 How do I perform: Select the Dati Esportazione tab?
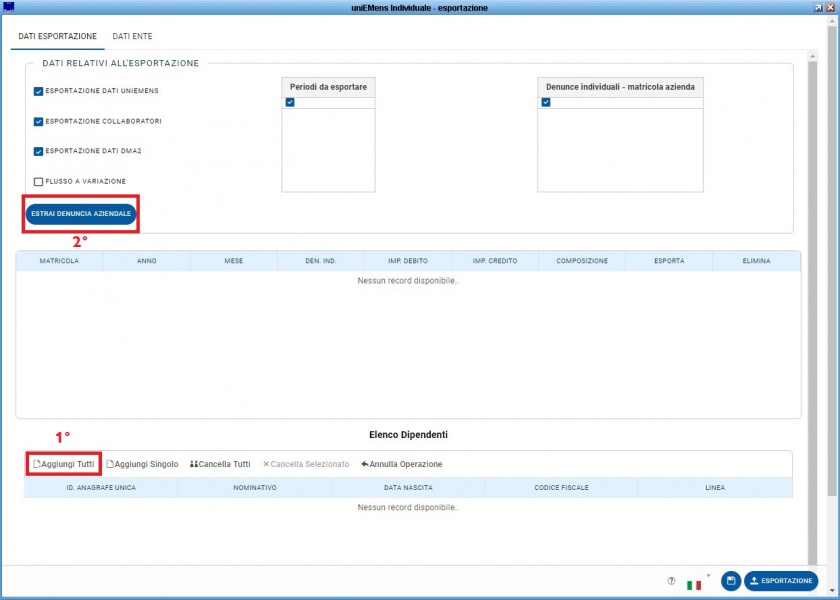pos(58,36)
